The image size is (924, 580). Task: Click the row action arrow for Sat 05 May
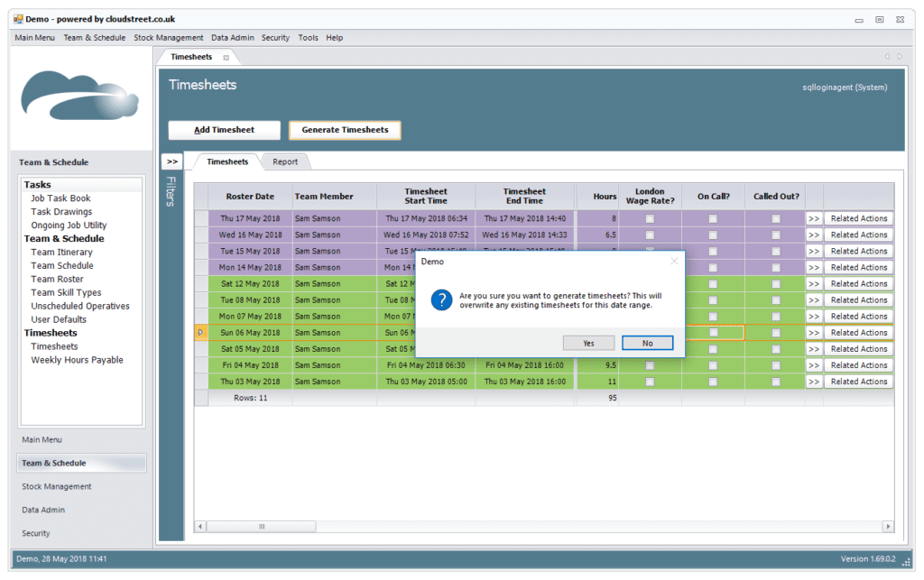(816, 348)
